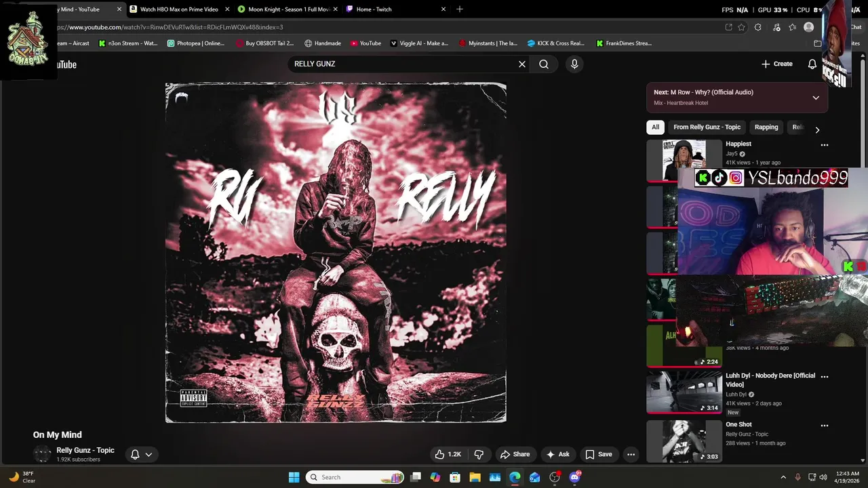Open File Explorer from the taskbar
Screen dimensions: 868x488
point(475,477)
